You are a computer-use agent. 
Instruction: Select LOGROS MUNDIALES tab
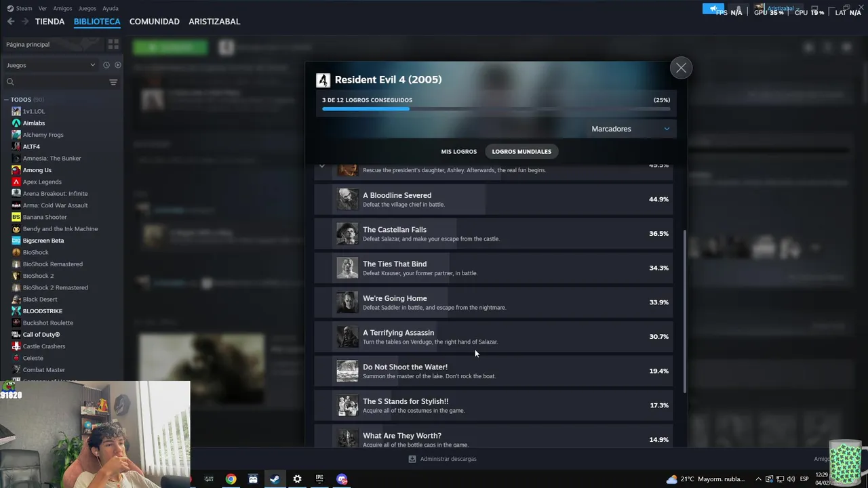pyautogui.click(x=521, y=152)
